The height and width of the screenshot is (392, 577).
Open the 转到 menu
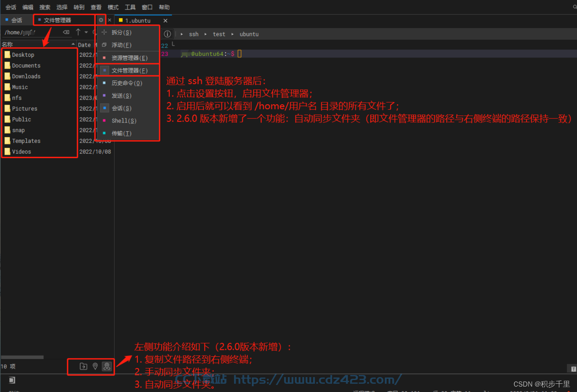click(x=79, y=7)
